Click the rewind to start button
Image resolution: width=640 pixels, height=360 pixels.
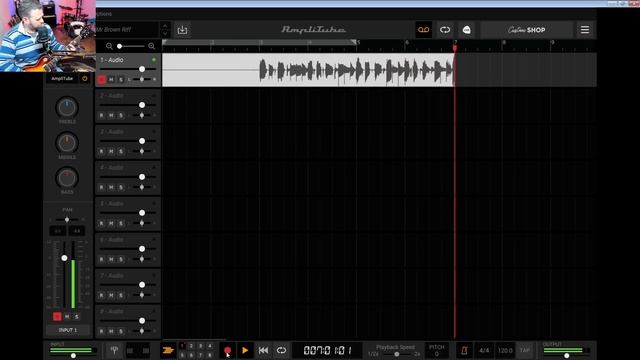pyautogui.click(x=263, y=350)
